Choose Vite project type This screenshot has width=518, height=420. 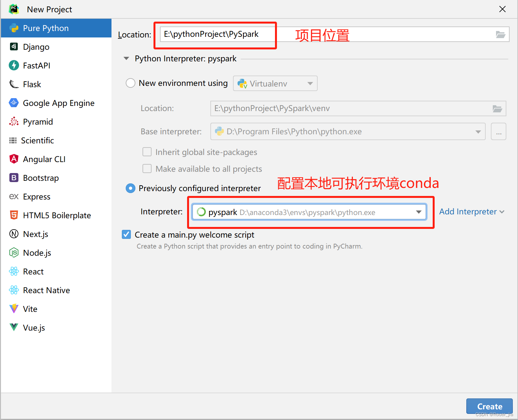click(x=56, y=309)
